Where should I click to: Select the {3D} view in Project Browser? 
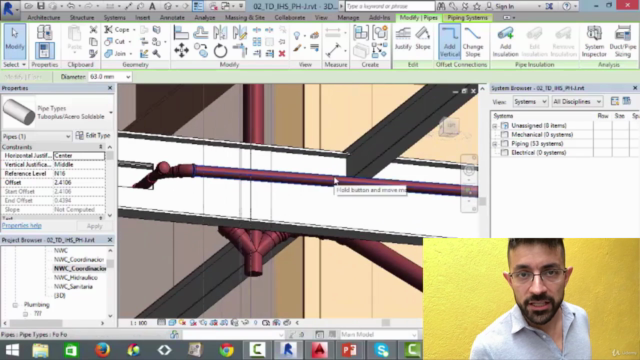point(60,296)
